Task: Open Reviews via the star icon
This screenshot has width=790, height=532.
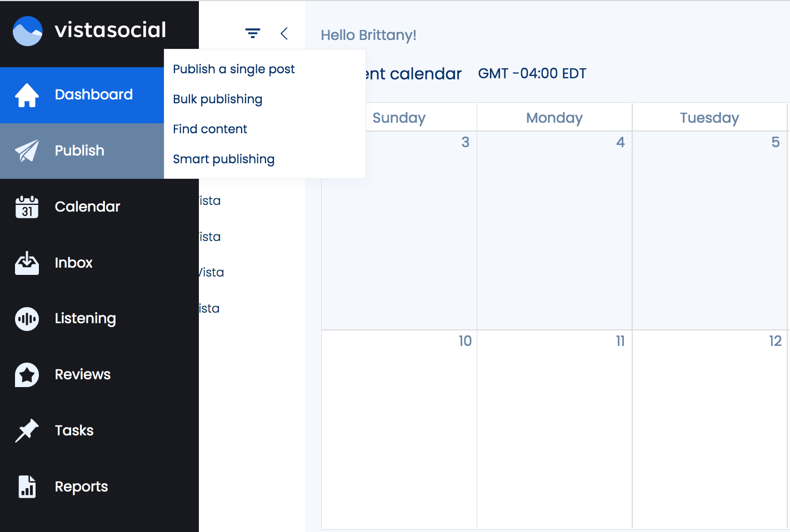Action: [27, 375]
